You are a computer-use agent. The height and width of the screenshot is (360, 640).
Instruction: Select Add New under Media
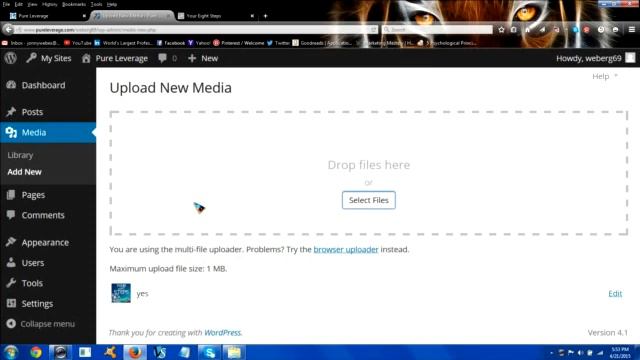[x=24, y=172]
